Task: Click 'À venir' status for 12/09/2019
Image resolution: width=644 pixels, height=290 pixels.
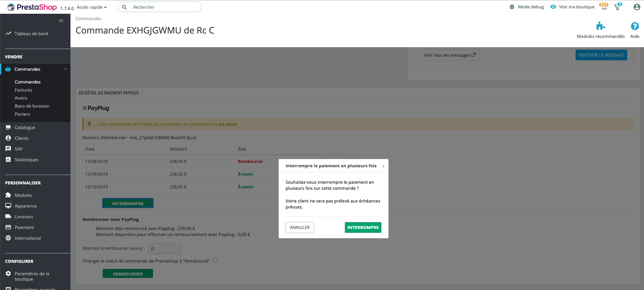Action: [246, 174]
